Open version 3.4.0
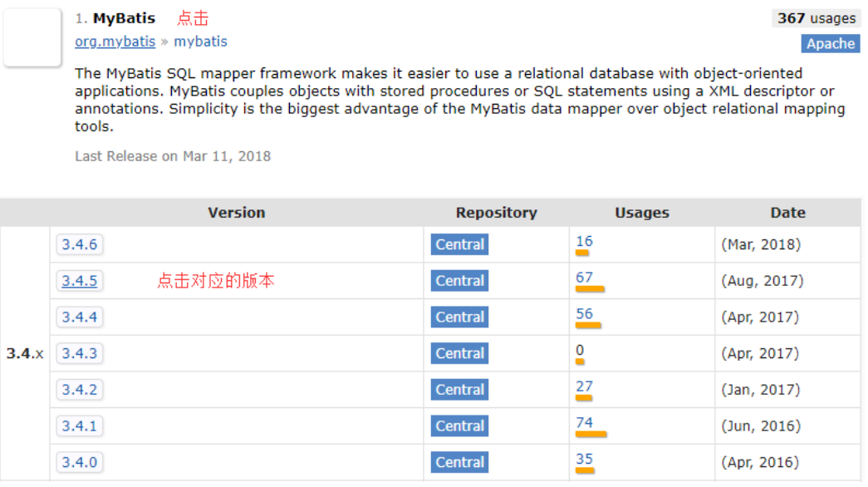This screenshot has width=868, height=487. click(79, 462)
